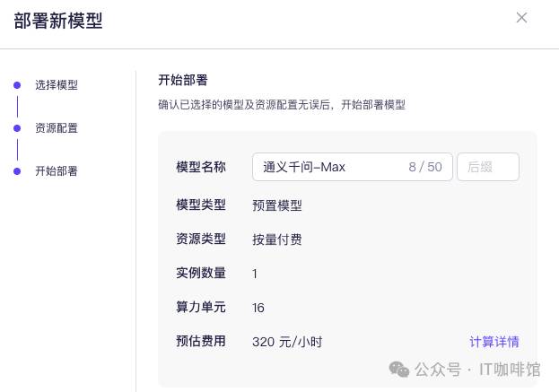
Task: Click the WeChat logo watermark icon
Action: 399,370
